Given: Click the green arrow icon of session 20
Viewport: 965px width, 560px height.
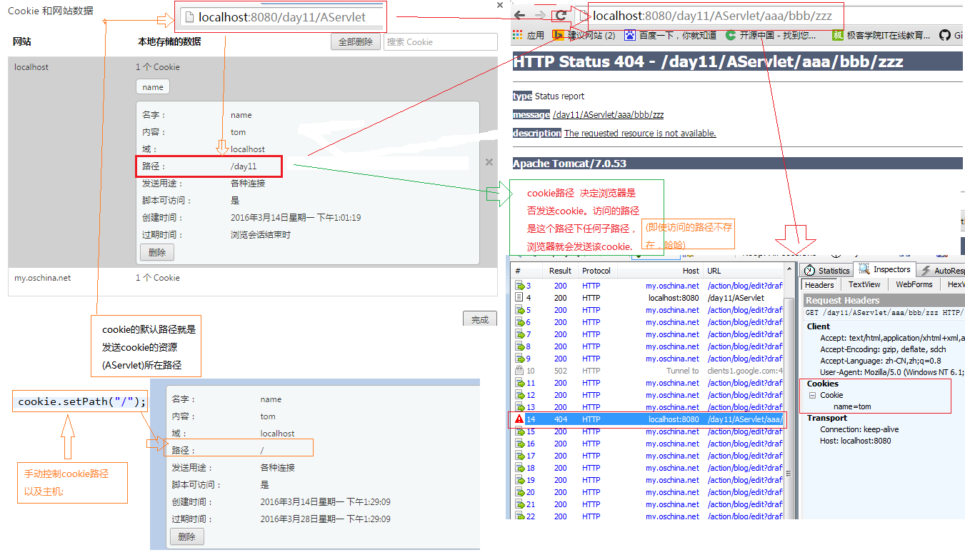Looking at the screenshot, I should point(519,492).
